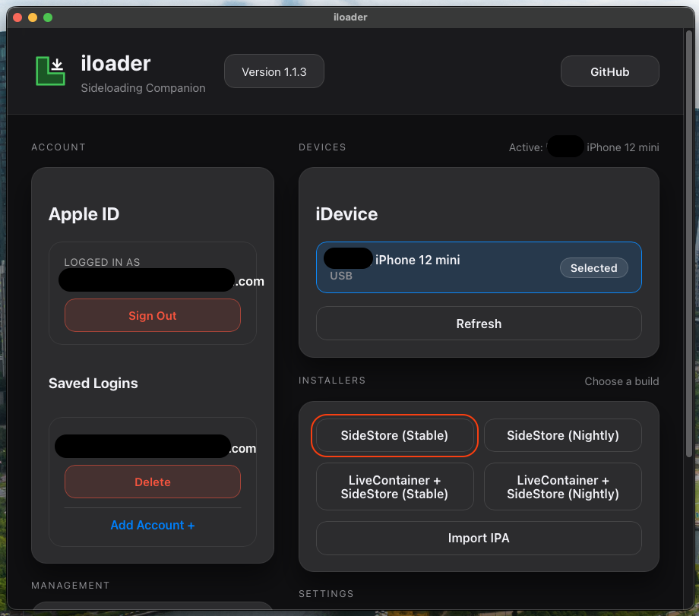Click the 'Apple ID' heading

(x=84, y=214)
